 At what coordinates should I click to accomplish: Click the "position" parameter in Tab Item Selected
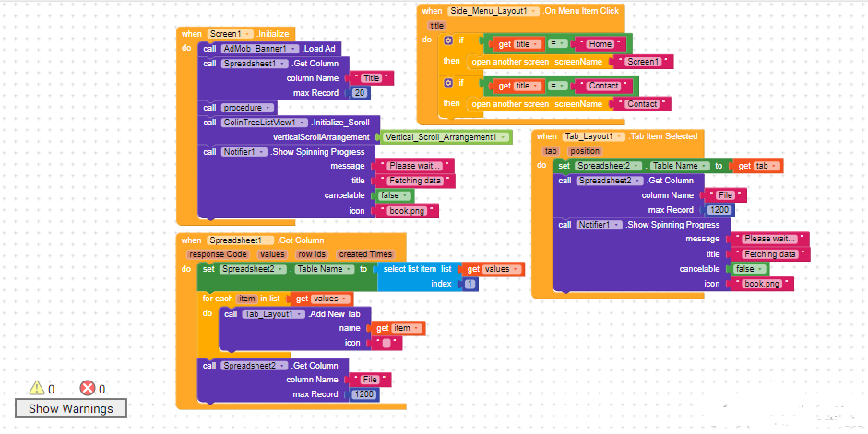584,151
